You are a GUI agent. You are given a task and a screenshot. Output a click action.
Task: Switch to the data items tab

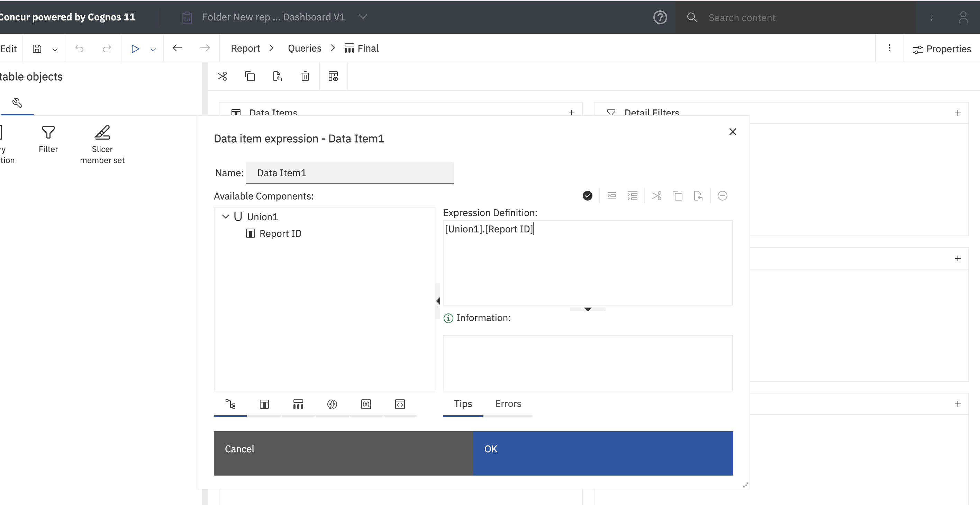click(264, 404)
